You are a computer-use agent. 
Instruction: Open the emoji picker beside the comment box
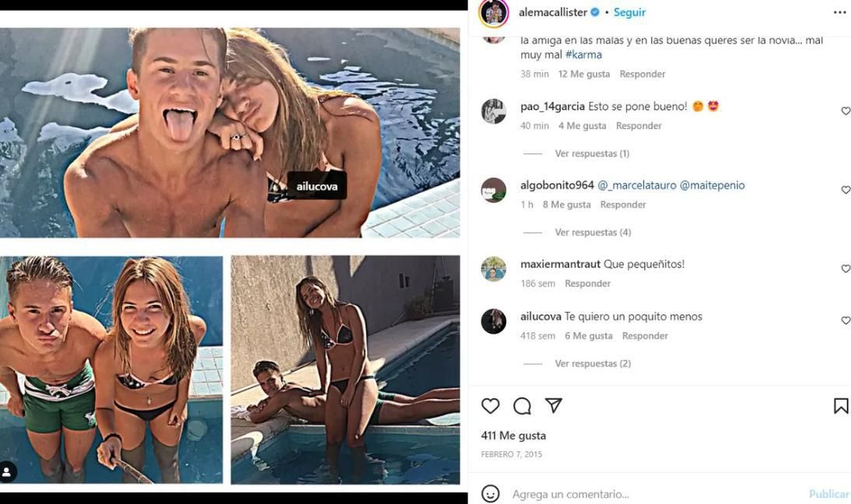pyautogui.click(x=490, y=494)
